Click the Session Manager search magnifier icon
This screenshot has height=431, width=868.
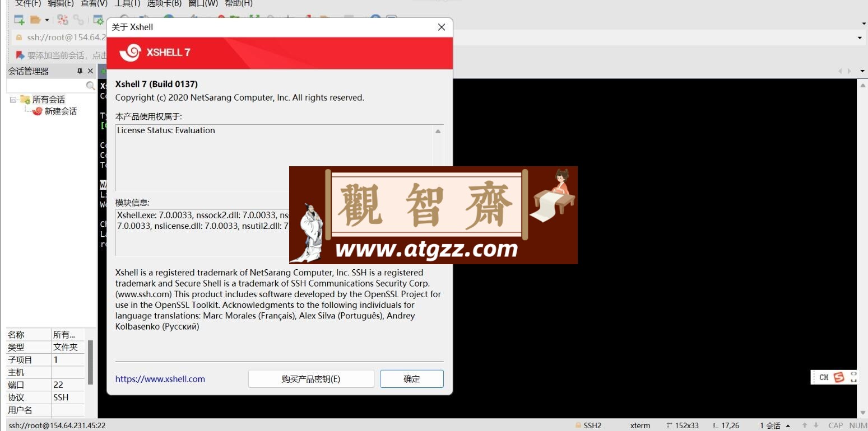click(90, 86)
